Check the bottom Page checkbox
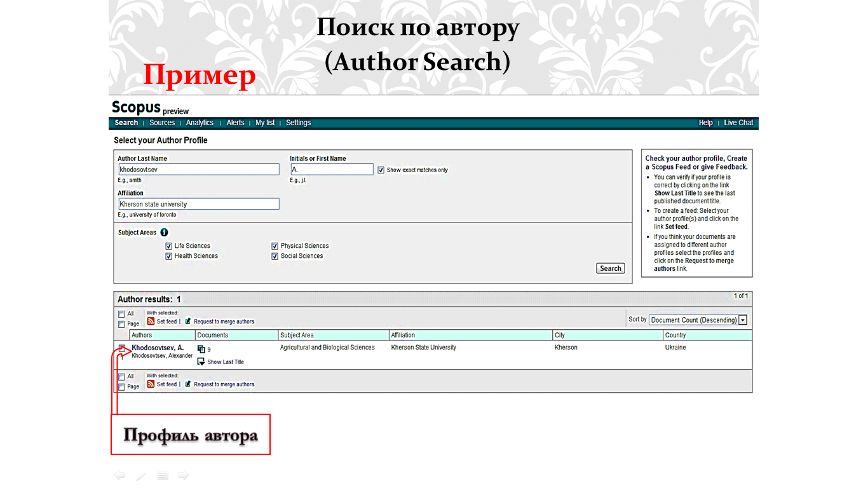The height and width of the screenshot is (488, 868). point(121,386)
